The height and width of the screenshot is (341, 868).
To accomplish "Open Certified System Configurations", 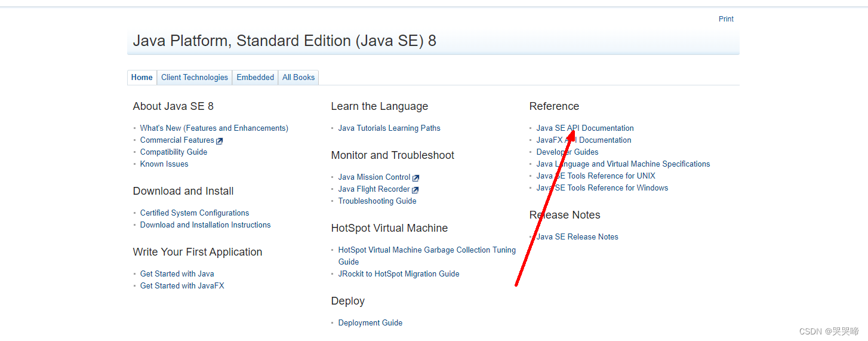I will coord(195,213).
